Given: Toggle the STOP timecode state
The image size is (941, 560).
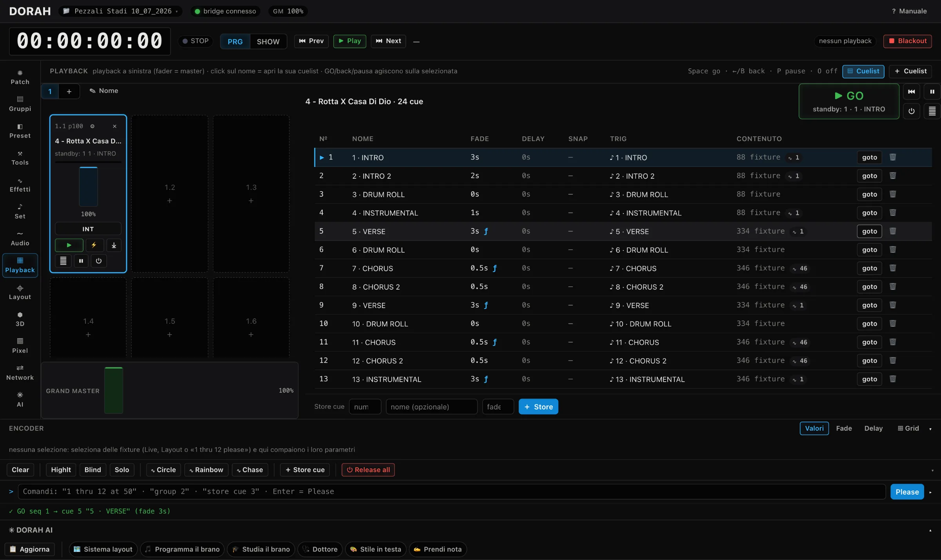Looking at the screenshot, I should [x=196, y=41].
